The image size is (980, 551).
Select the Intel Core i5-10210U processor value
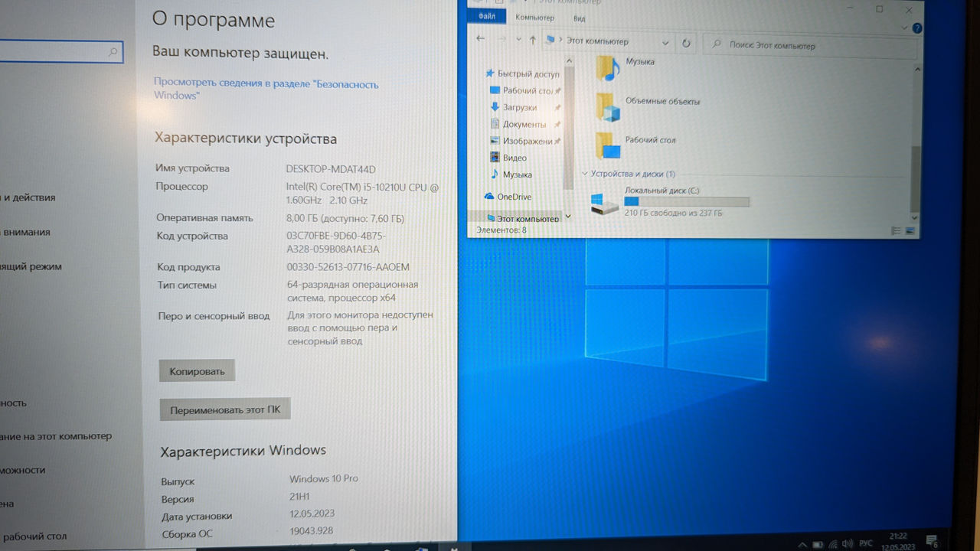point(362,194)
